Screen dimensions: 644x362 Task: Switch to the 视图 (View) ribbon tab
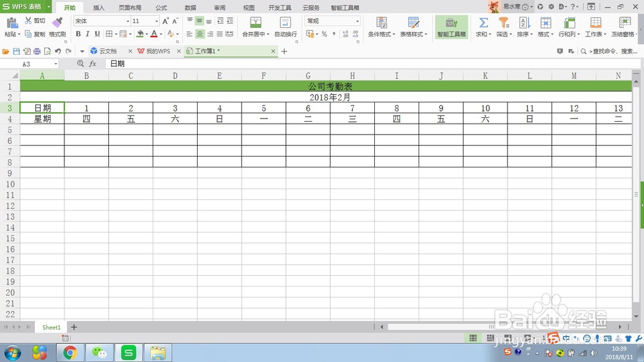click(x=249, y=8)
